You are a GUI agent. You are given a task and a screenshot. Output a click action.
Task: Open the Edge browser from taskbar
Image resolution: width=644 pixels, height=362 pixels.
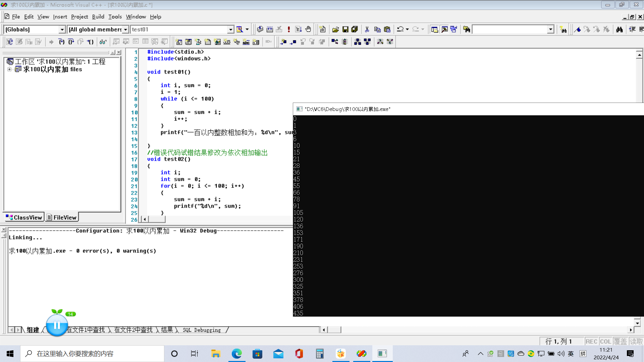(237, 354)
